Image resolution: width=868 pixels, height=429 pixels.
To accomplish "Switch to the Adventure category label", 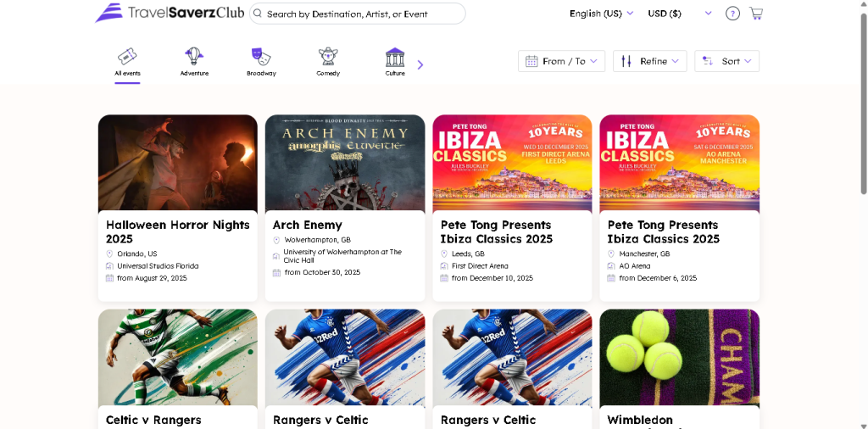I will tap(194, 73).
